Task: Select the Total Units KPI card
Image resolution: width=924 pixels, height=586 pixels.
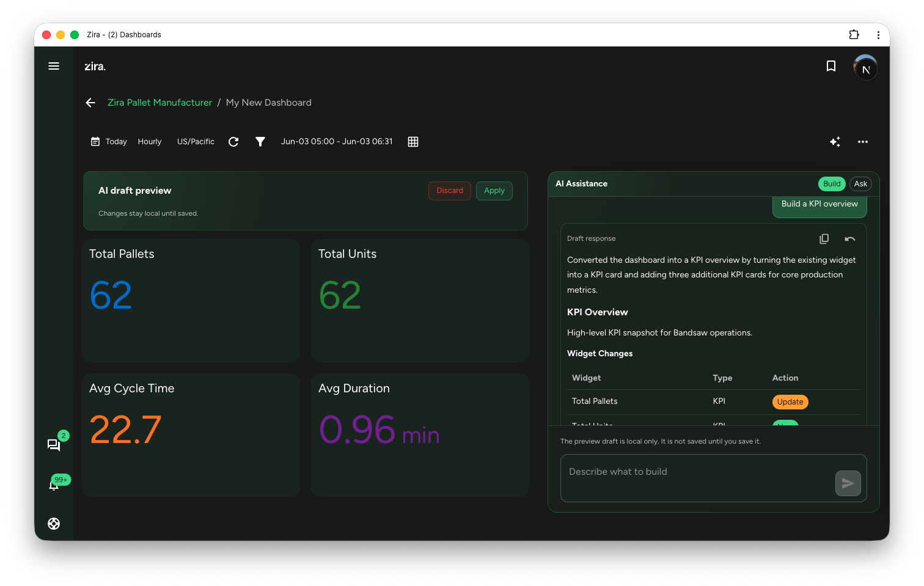Action: (x=420, y=301)
